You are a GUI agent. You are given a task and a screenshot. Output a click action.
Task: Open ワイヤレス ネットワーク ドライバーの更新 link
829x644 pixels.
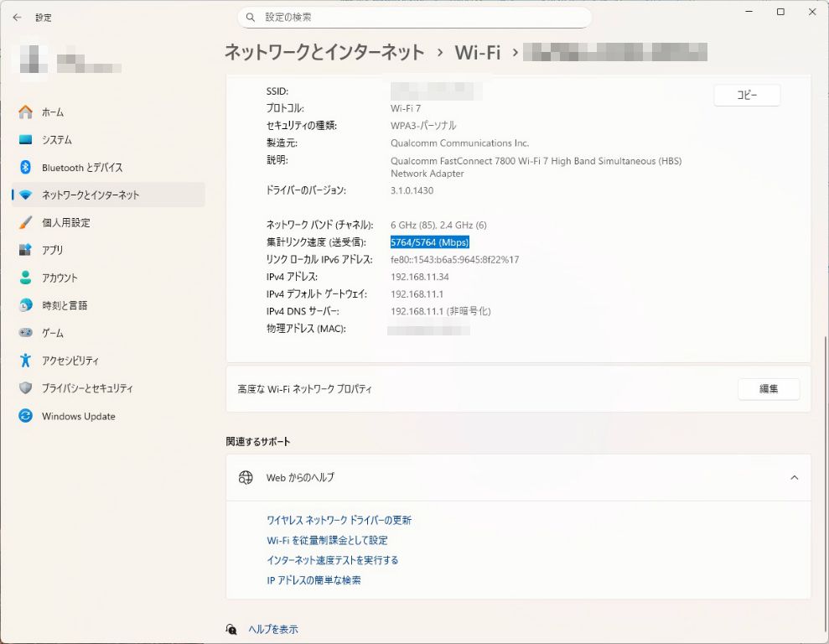339,520
